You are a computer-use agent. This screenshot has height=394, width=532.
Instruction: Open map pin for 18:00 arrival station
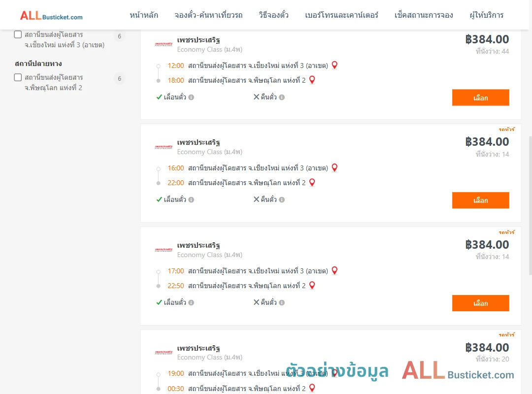[x=312, y=80]
